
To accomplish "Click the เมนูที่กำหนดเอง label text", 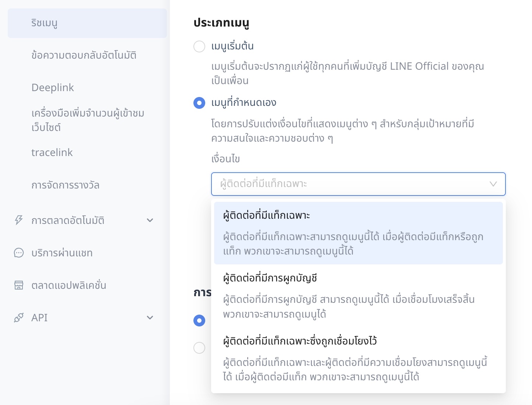I will tap(244, 103).
